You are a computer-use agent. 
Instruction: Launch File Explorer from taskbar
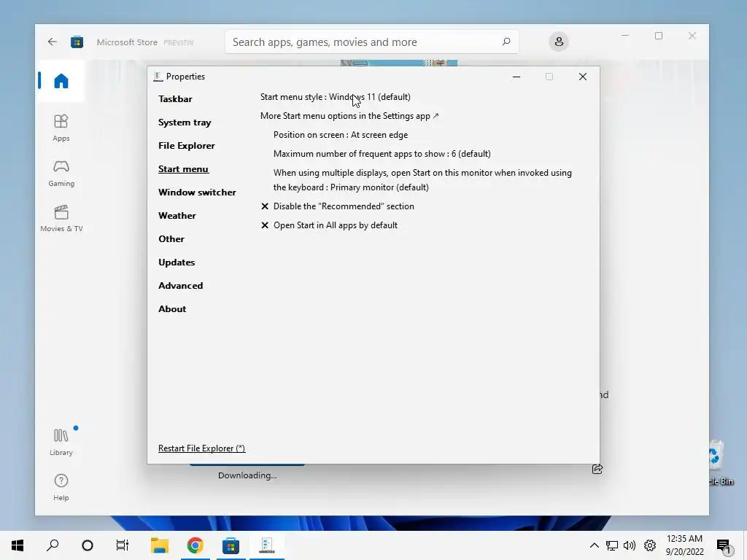pyautogui.click(x=160, y=545)
